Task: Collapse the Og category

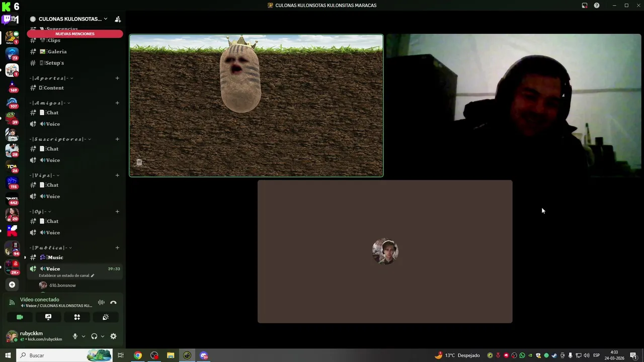Action: tap(40, 212)
